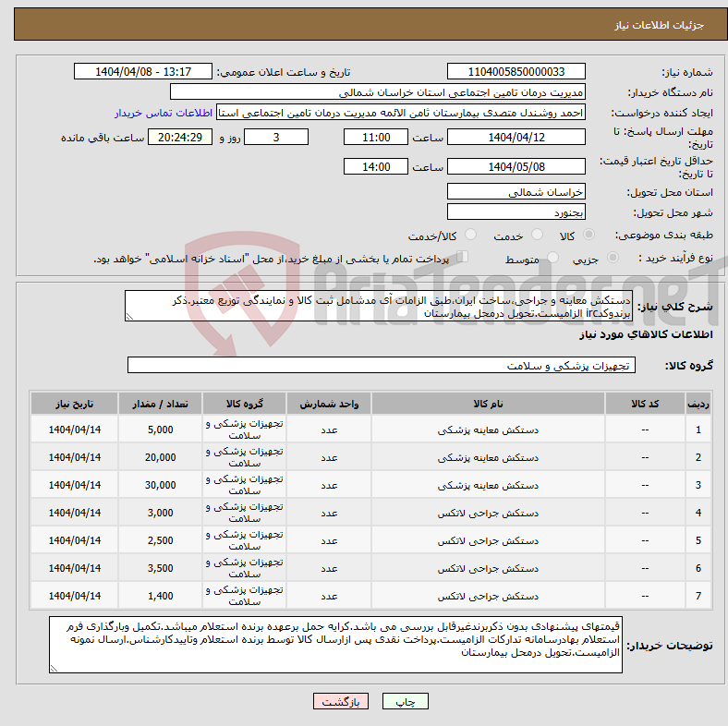The height and width of the screenshot is (726, 728).
Task: Click the چاپ (print) button
Action: pos(405,701)
